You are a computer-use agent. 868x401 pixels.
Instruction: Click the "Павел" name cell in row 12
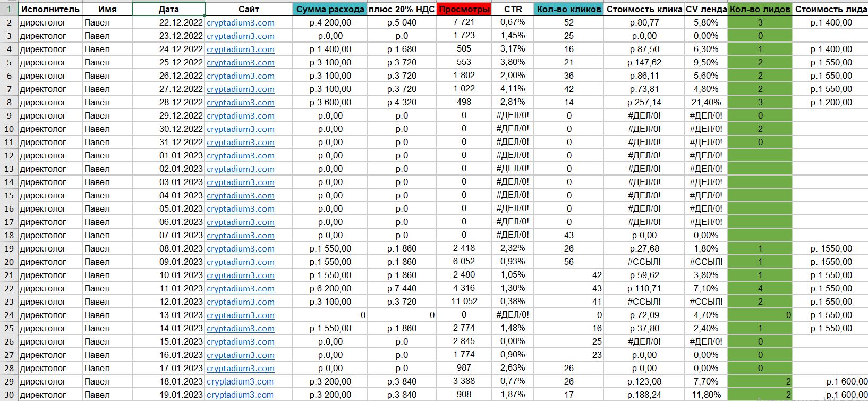pyautogui.click(x=107, y=155)
